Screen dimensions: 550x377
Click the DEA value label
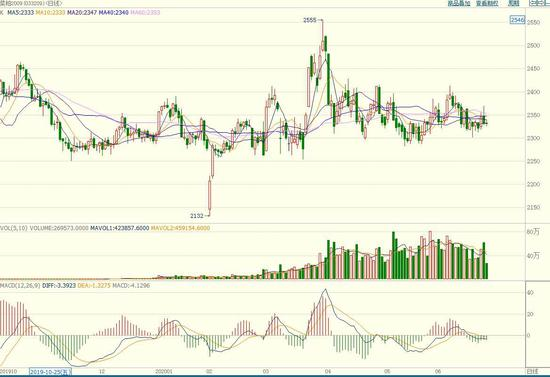(94, 286)
